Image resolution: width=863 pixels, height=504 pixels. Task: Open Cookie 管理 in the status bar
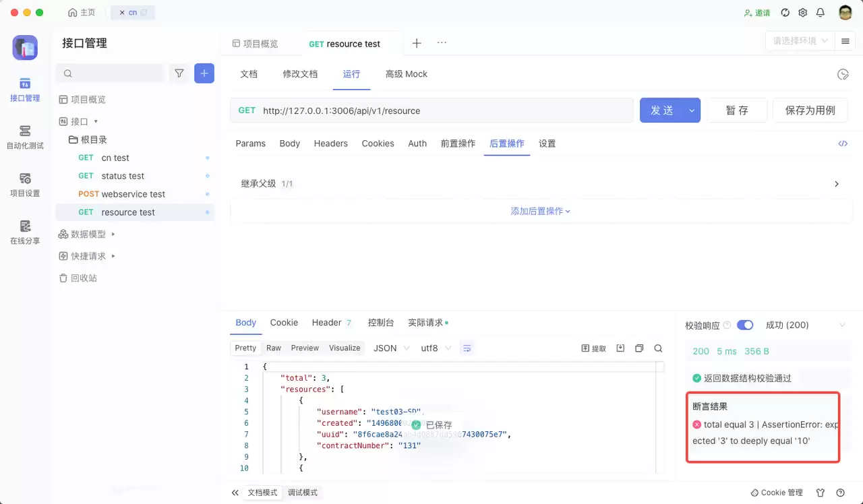(777, 493)
